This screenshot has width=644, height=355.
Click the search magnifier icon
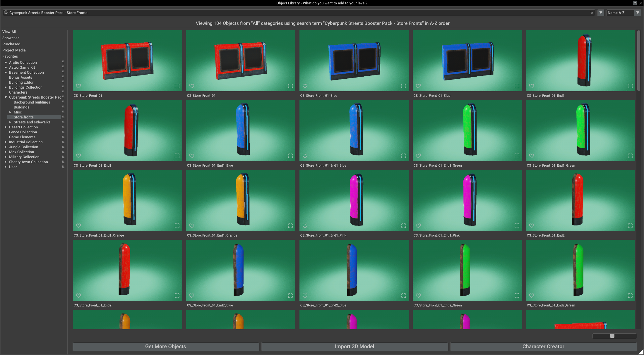point(6,13)
